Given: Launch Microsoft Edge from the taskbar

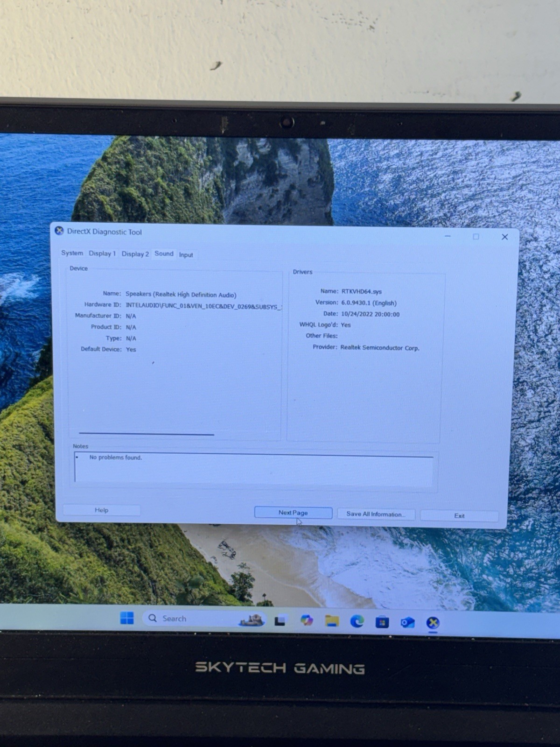Looking at the screenshot, I should click(x=357, y=621).
